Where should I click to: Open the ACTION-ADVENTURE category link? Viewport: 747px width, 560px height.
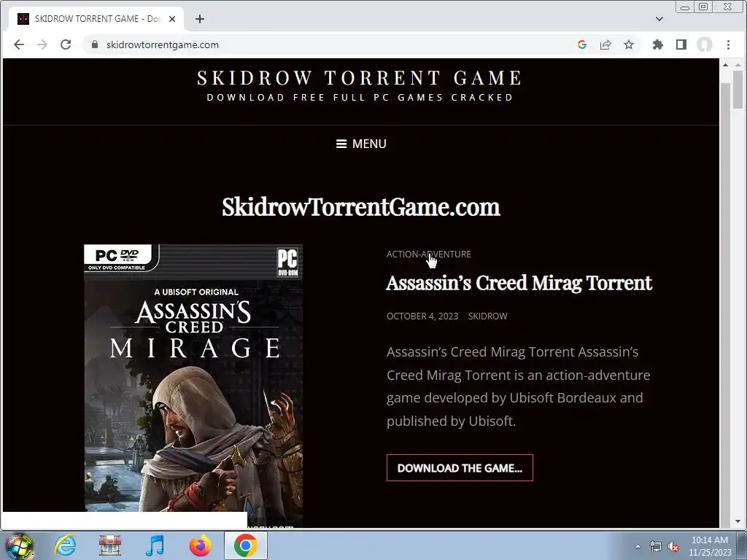pyautogui.click(x=428, y=254)
